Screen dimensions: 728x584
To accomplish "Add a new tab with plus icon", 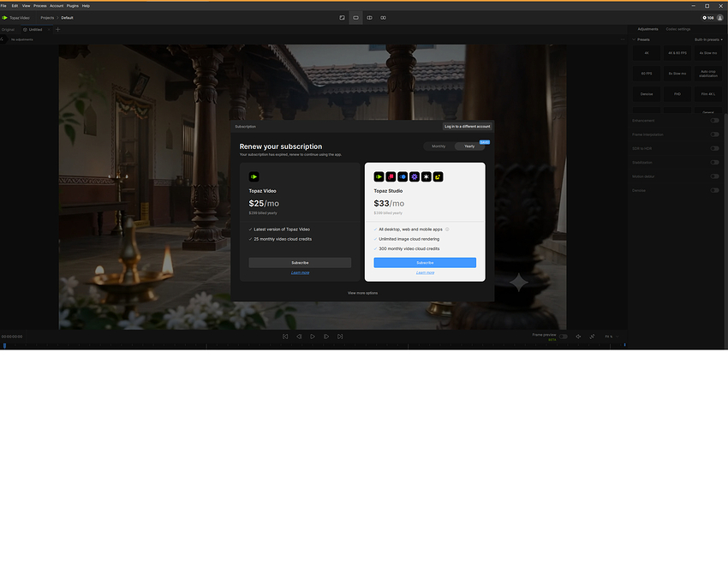I will pyautogui.click(x=57, y=29).
